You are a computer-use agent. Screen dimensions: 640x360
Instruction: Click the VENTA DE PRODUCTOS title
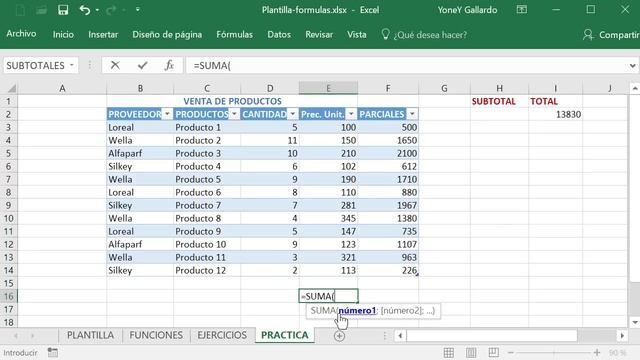[x=232, y=101]
